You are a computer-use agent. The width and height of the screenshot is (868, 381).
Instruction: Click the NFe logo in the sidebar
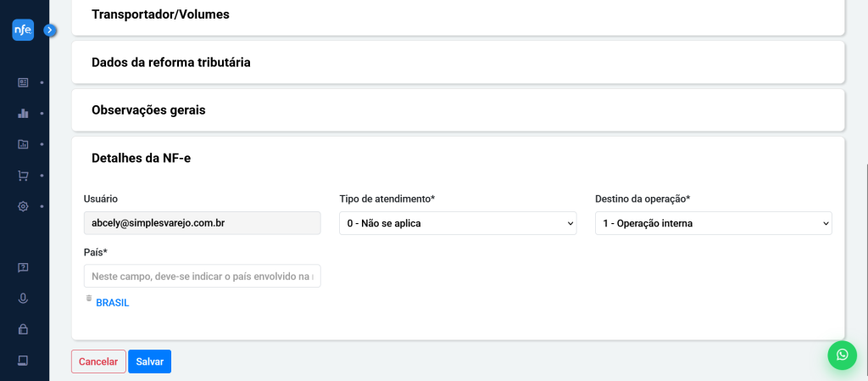coord(23,30)
